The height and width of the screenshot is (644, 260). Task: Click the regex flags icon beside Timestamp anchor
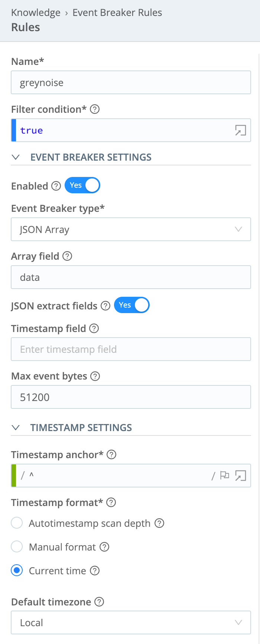click(224, 476)
